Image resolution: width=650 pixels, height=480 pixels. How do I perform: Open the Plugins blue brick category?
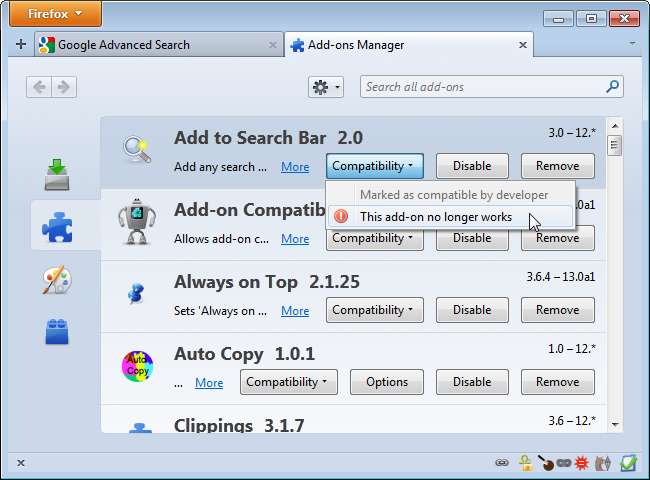[57, 332]
